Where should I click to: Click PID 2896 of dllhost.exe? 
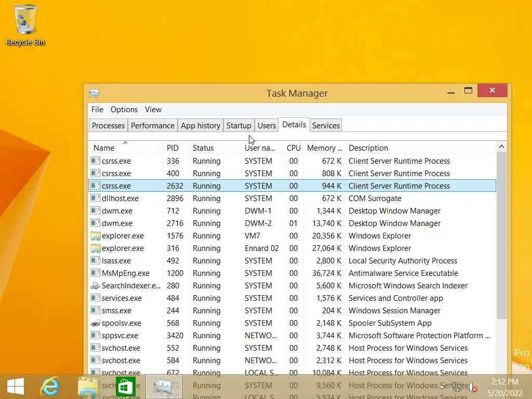click(x=175, y=198)
